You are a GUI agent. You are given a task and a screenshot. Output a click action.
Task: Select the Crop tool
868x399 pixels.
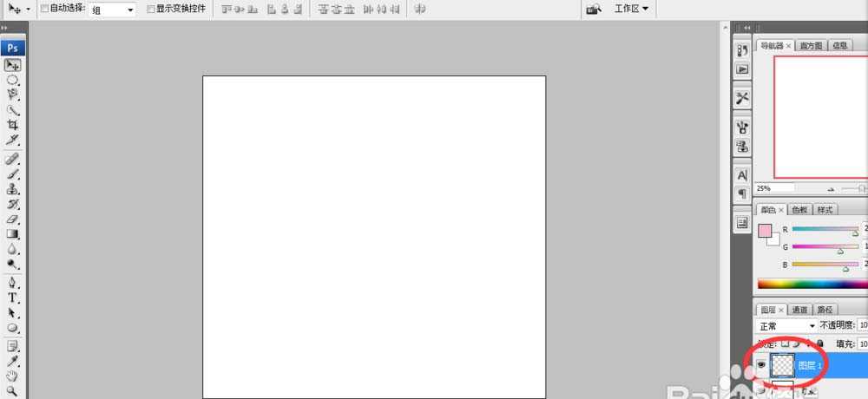pyautogui.click(x=13, y=125)
